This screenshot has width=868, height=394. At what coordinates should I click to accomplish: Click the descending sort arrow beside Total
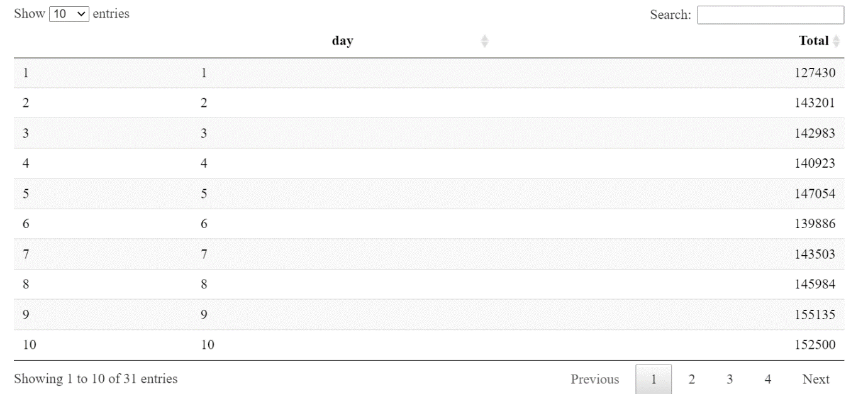(837, 44)
